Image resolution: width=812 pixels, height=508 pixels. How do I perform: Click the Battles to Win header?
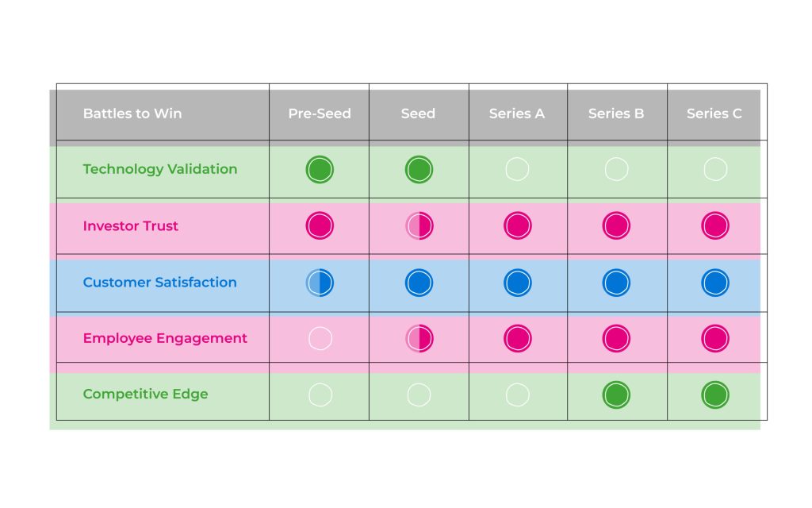tap(132, 114)
